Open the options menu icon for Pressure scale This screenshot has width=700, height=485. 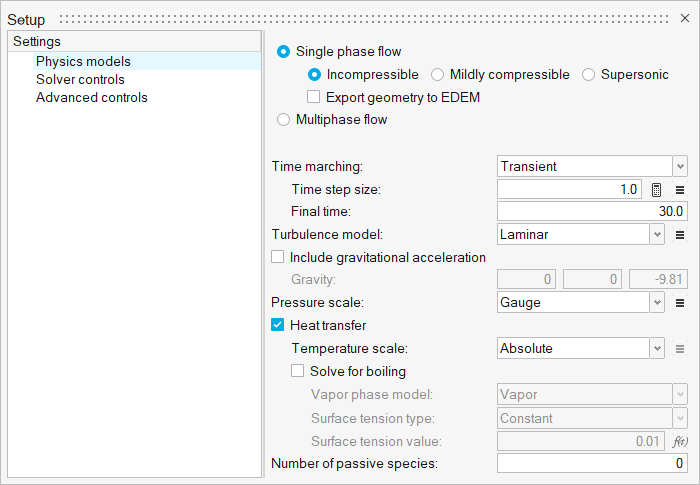[680, 302]
